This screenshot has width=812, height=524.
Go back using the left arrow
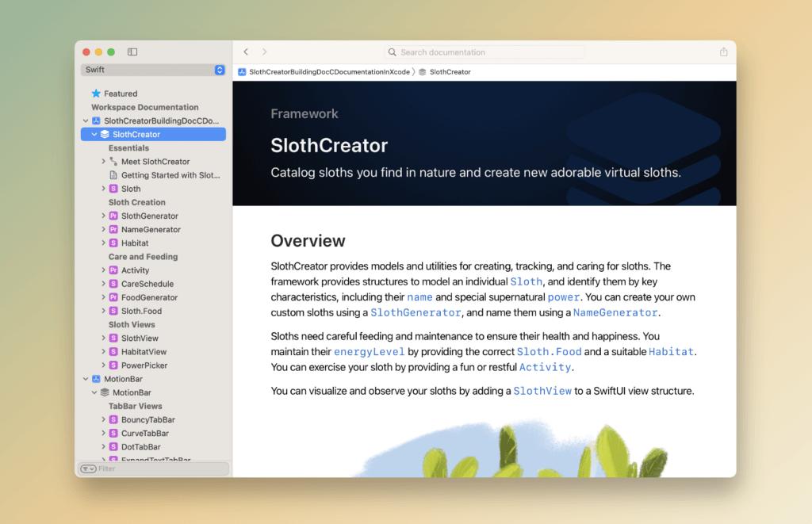(246, 52)
